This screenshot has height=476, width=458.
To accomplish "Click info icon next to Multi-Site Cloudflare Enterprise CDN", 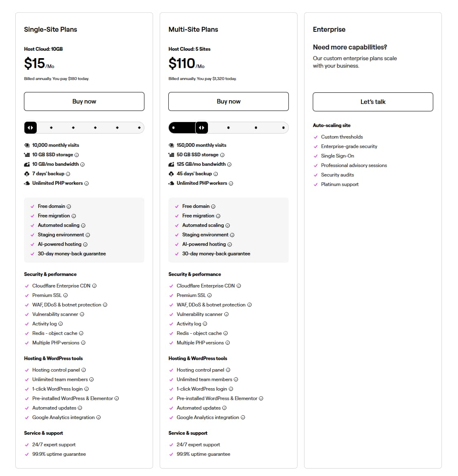I will coord(239,286).
